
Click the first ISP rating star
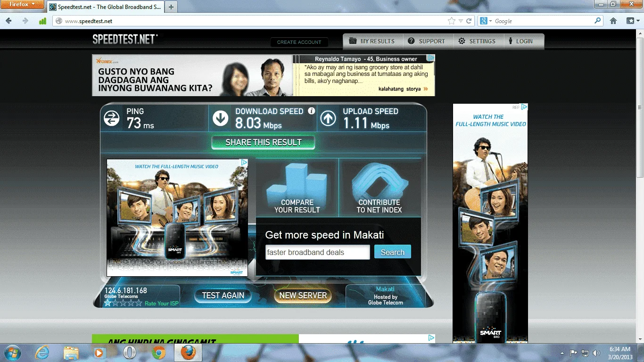click(107, 303)
